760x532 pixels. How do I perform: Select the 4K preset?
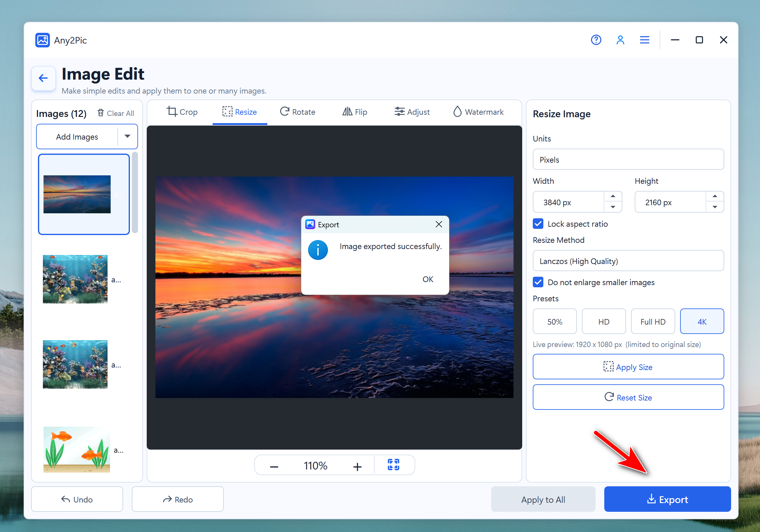pos(702,322)
